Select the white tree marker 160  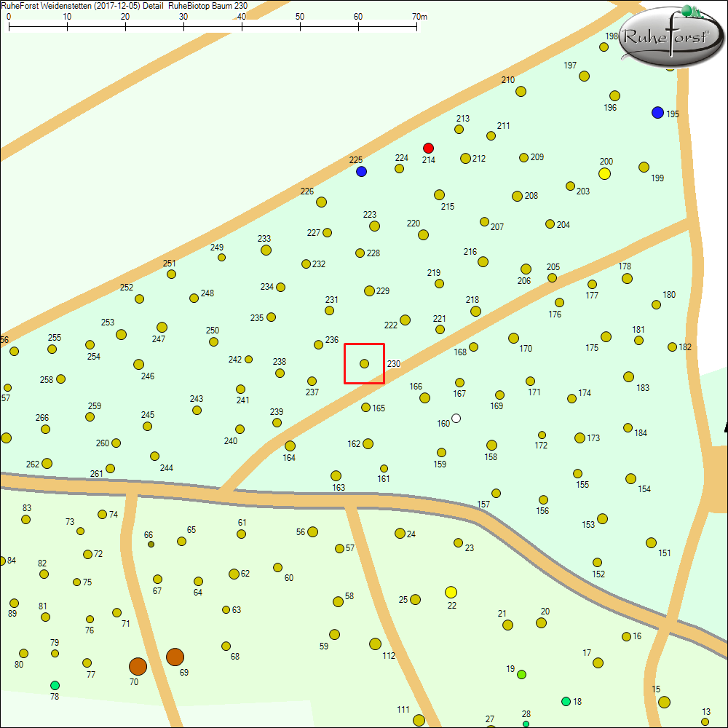456,418
